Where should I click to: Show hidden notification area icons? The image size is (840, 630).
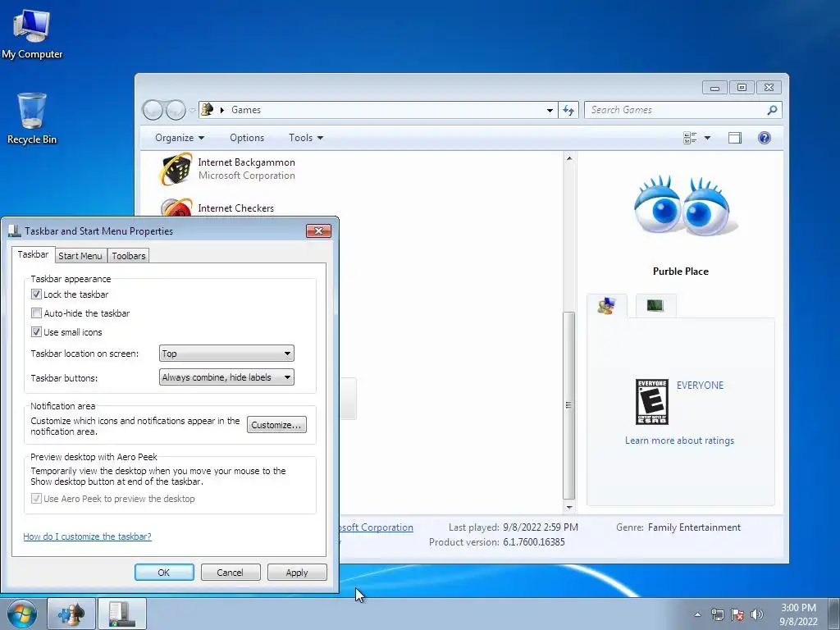pyautogui.click(x=697, y=614)
